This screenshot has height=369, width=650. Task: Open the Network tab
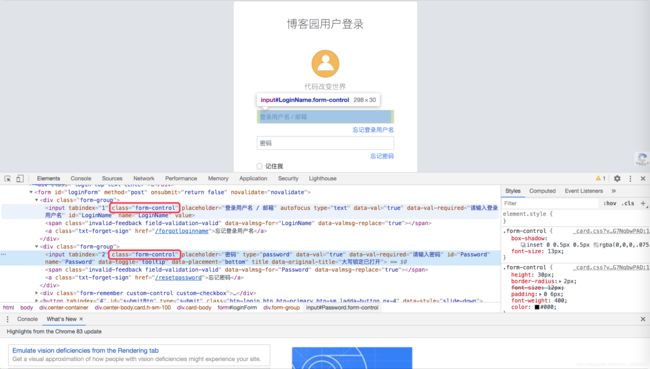[144, 178]
